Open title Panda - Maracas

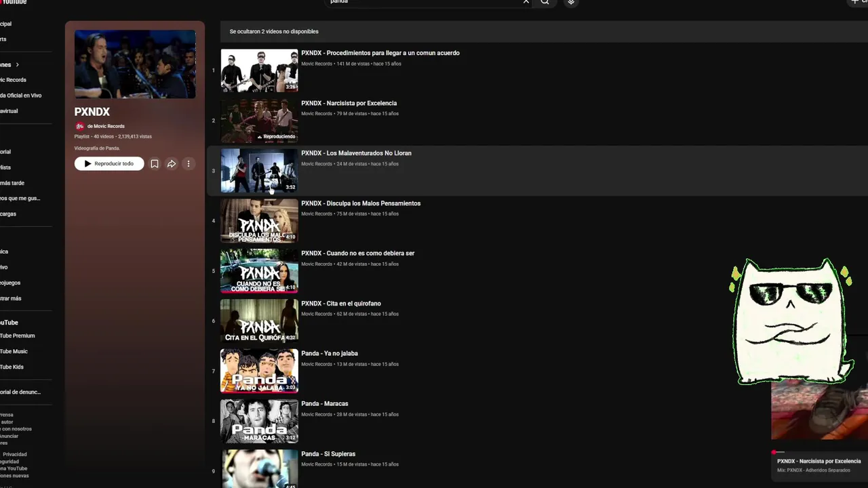[x=325, y=403]
